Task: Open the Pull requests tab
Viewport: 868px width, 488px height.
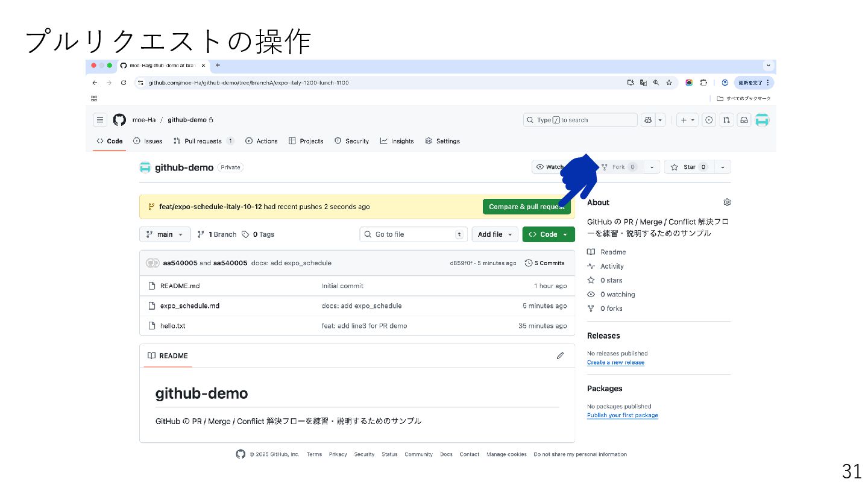Action: 203,141
